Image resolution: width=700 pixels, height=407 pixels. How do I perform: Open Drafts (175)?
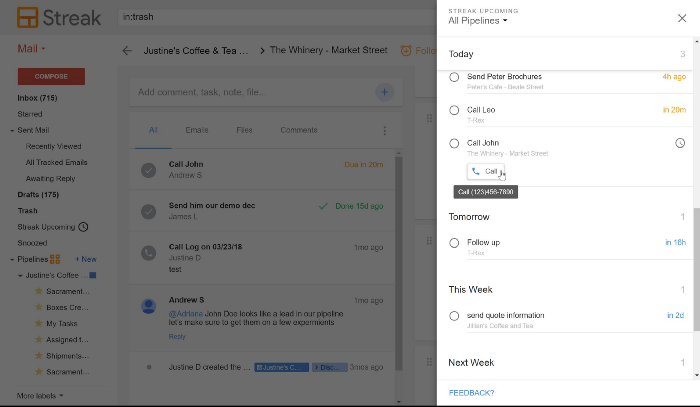(38, 195)
